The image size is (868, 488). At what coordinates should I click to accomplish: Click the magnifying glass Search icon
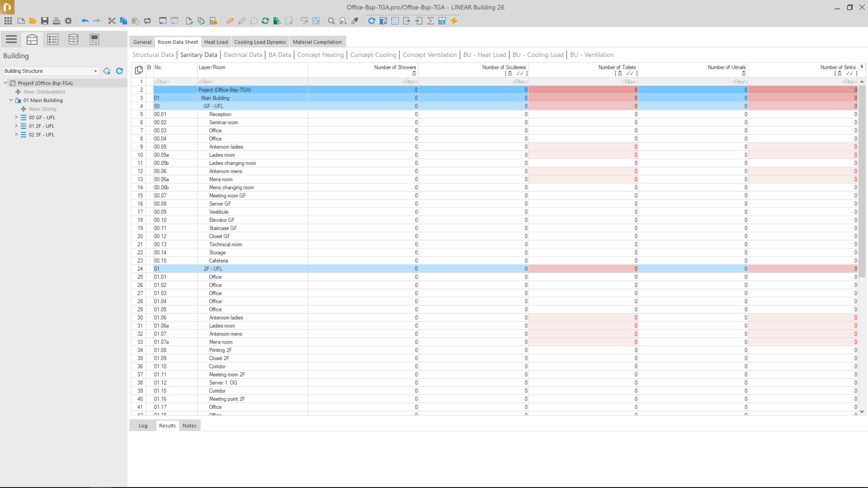(x=331, y=21)
